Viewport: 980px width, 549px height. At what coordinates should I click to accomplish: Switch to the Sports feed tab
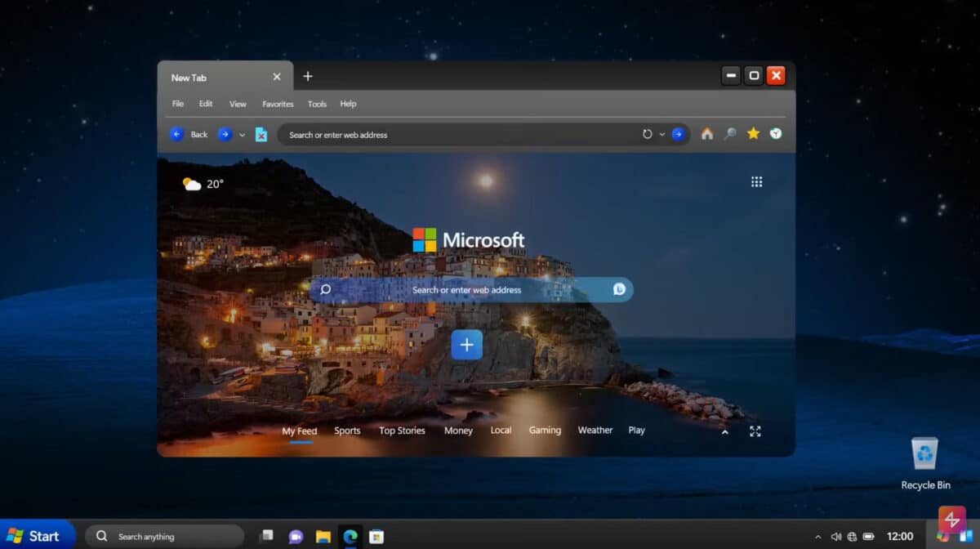[347, 431]
